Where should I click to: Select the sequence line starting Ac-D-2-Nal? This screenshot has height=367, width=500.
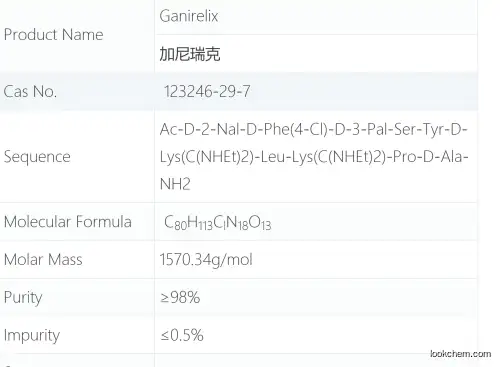pyautogui.click(x=313, y=129)
